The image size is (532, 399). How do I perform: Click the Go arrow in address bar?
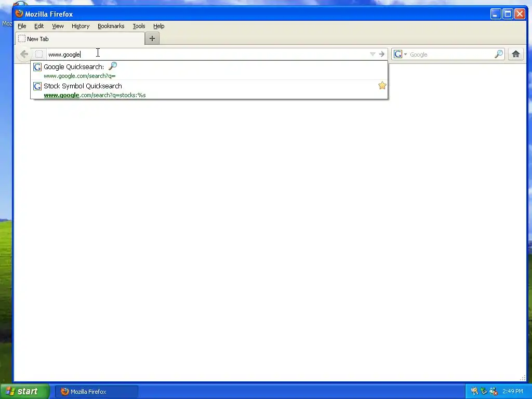(382, 54)
